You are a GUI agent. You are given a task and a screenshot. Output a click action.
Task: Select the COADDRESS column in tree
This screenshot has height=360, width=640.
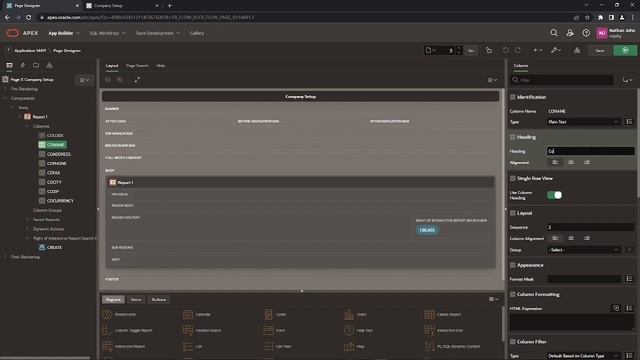pyautogui.click(x=59, y=154)
